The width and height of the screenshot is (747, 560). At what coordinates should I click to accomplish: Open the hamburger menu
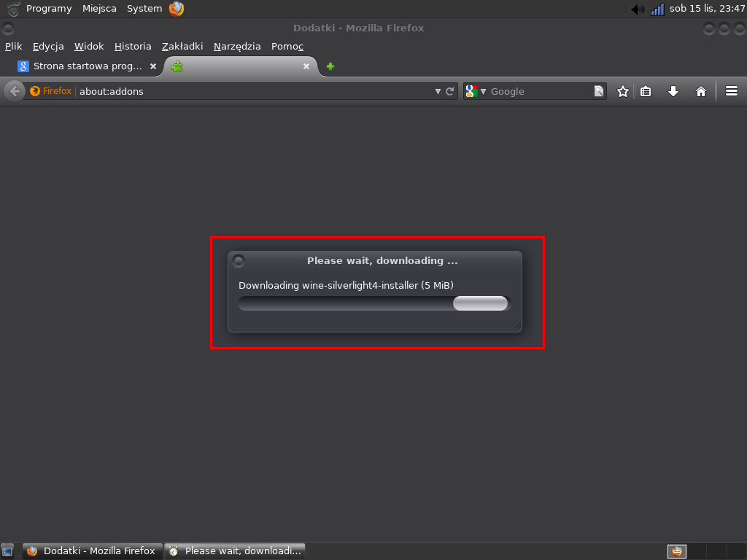click(x=732, y=91)
